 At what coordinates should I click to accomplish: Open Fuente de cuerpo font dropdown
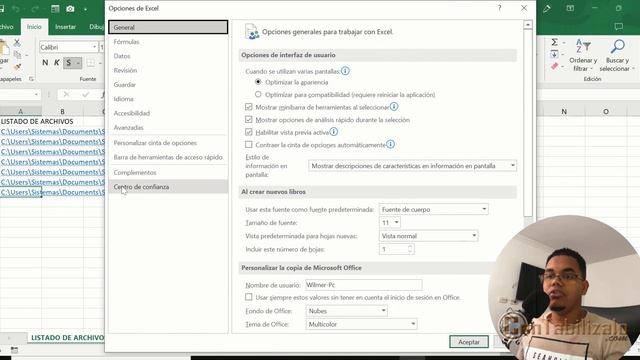click(433, 209)
